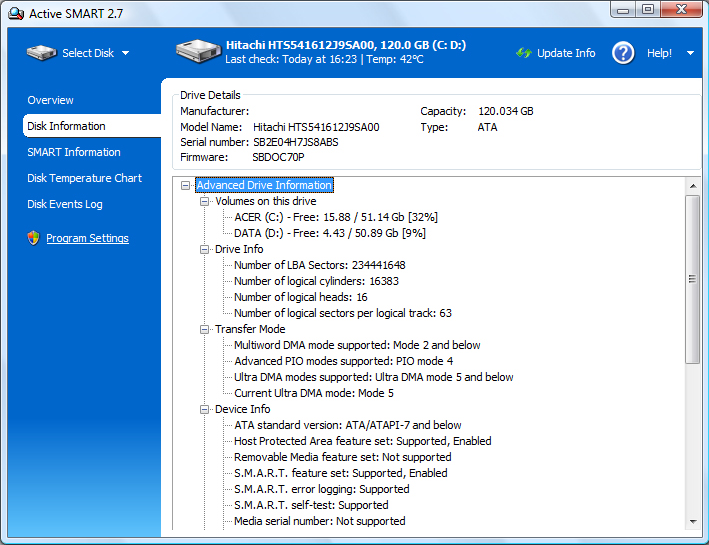The width and height of the screenshot is (709, 545).
Task: Click the Active SMART app icon in title bar
Action: click(x=16, y=14)
